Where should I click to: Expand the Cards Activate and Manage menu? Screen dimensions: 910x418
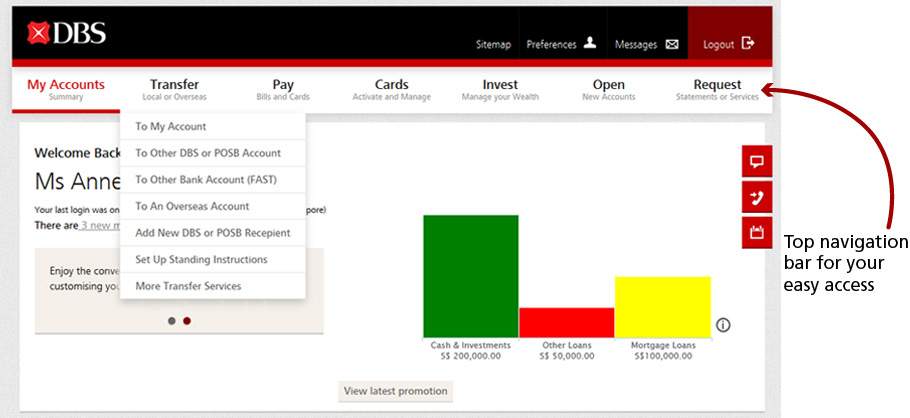coord(391,90)
